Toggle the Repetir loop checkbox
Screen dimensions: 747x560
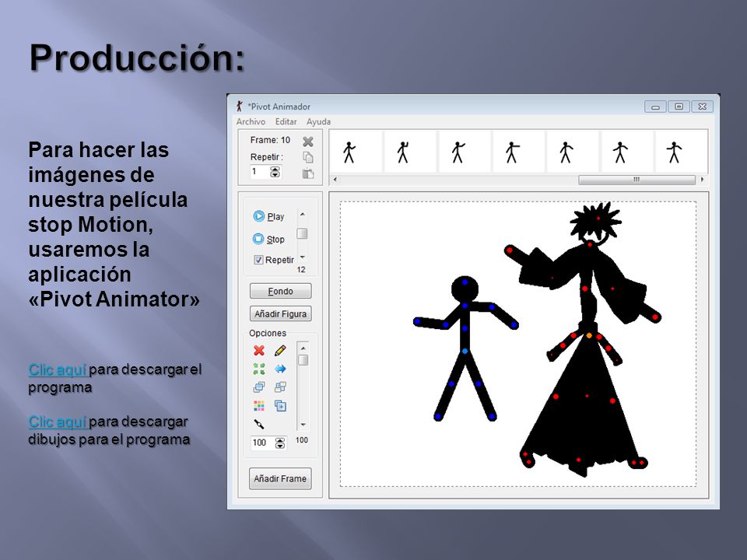258,260
